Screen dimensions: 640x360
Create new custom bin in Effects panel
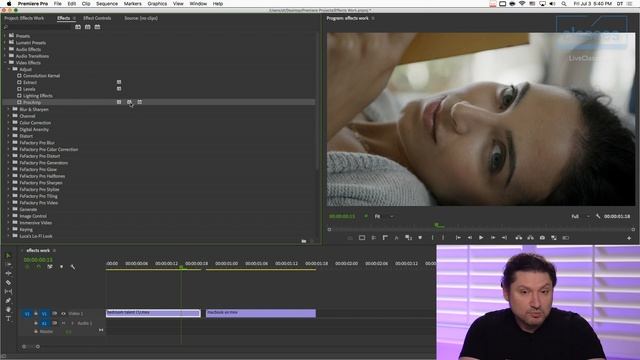(304, 241)
